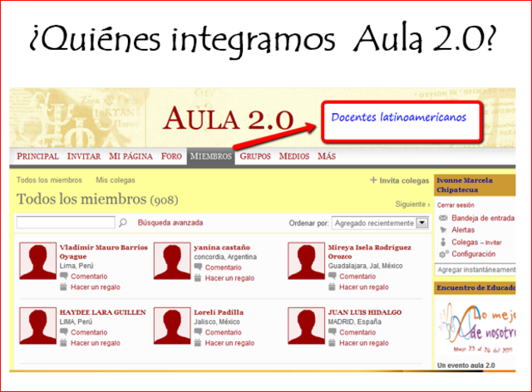Open Vladimir Mauro Barrios avatar thumbnail
Screen dimensions: 532x392
[x=38, y=261]
